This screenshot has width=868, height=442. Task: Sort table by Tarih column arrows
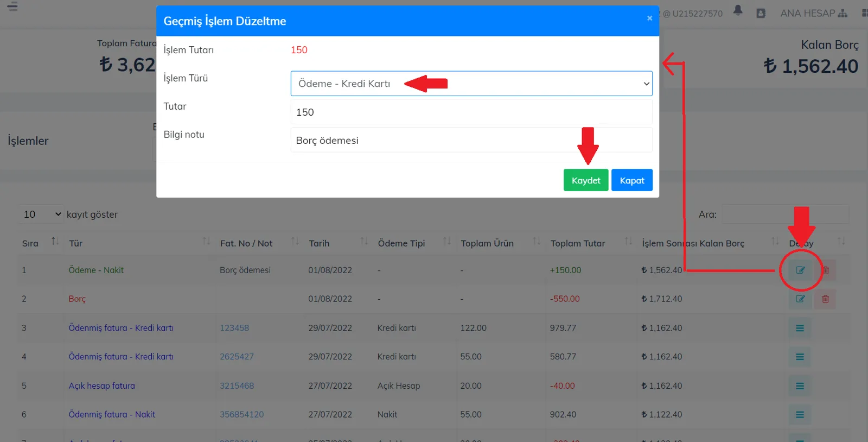pos(364,241)
